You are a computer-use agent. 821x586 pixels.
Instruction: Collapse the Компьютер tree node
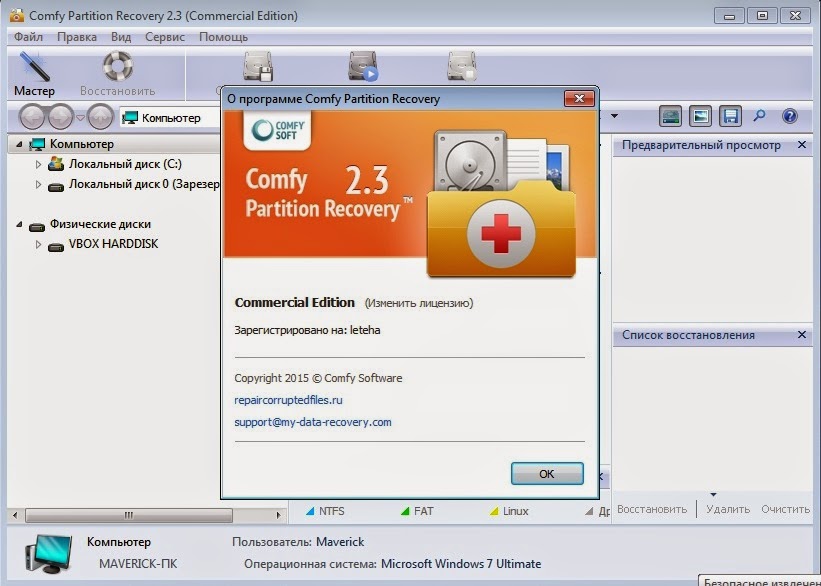19,144
